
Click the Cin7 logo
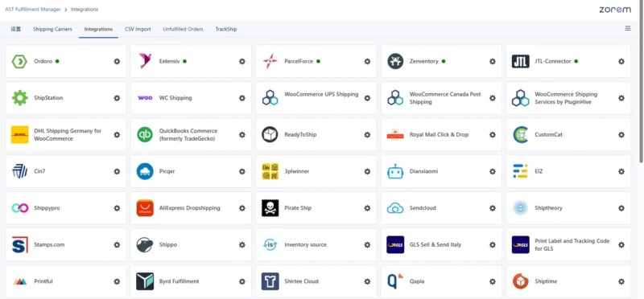click(x=19, y=171)
